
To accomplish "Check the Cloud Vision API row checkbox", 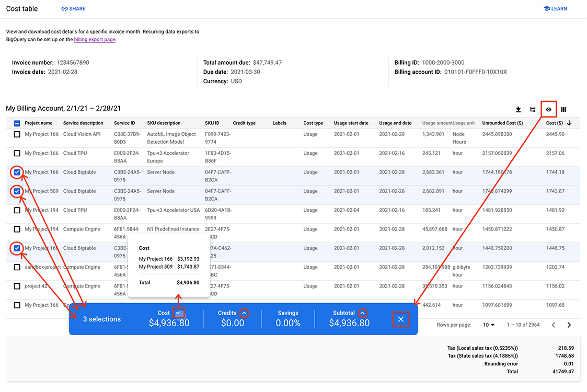I will (17, 134).
